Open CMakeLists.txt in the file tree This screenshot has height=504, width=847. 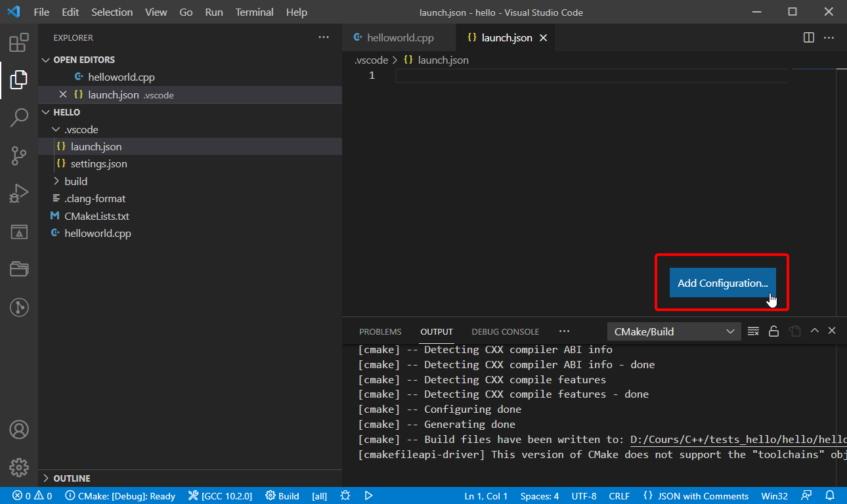pos(190,216)
